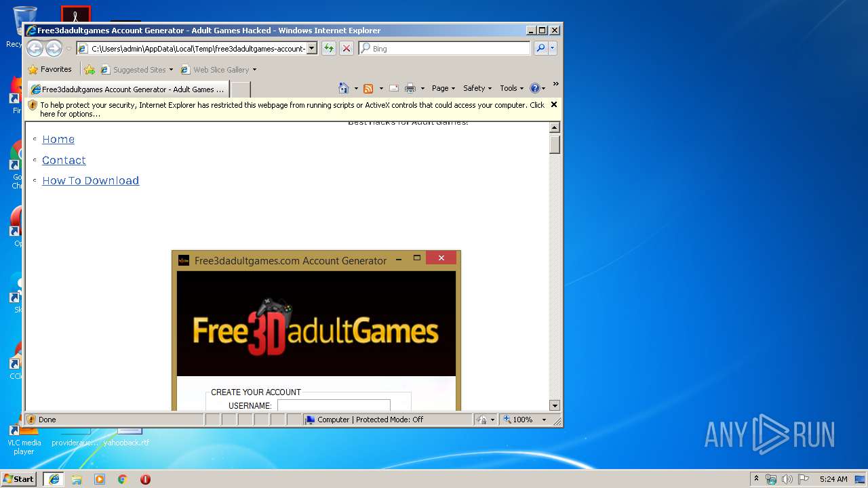Open the Favorites star button
Viewport: 868px width, 488px height.
pos(50,69)
